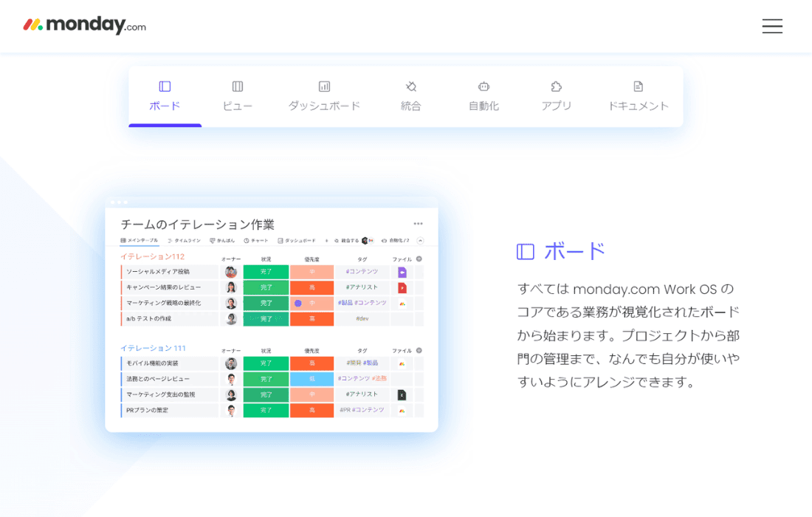Add a new view with the plus icon
Image resolution: width=812 pixels, height=517 pixels.
(x=326, y=240)
